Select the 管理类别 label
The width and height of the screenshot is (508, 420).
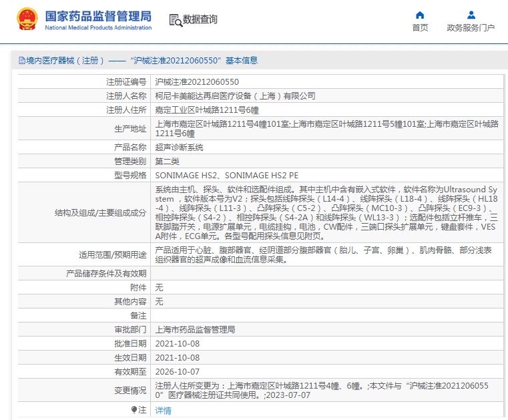tap(130, 162)
